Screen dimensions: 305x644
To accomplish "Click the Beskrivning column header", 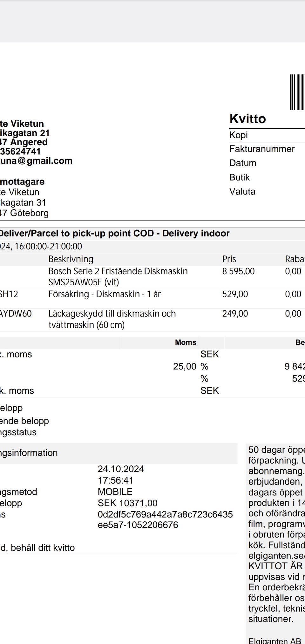I will point(71,259).
